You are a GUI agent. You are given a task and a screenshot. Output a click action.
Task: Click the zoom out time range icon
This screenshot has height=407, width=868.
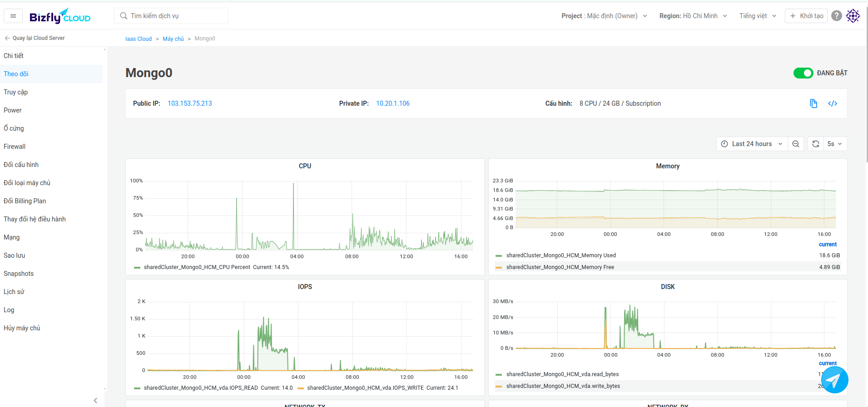[x=795, y=144]
